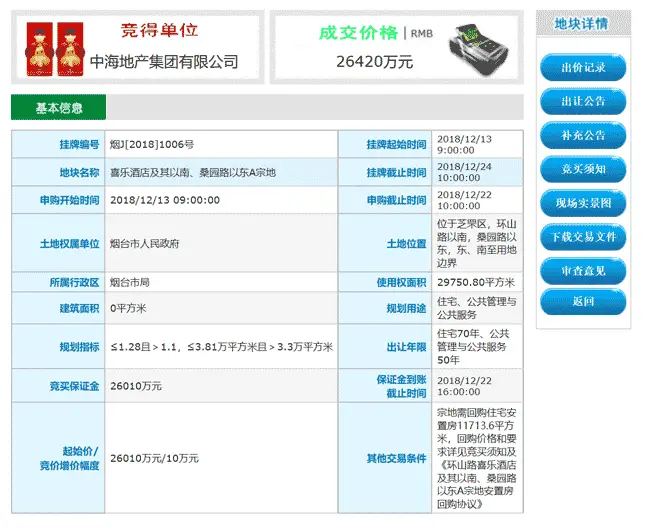Click the 下载交易文件 download button
Viewport: 650px width, 528px height.
583,237
